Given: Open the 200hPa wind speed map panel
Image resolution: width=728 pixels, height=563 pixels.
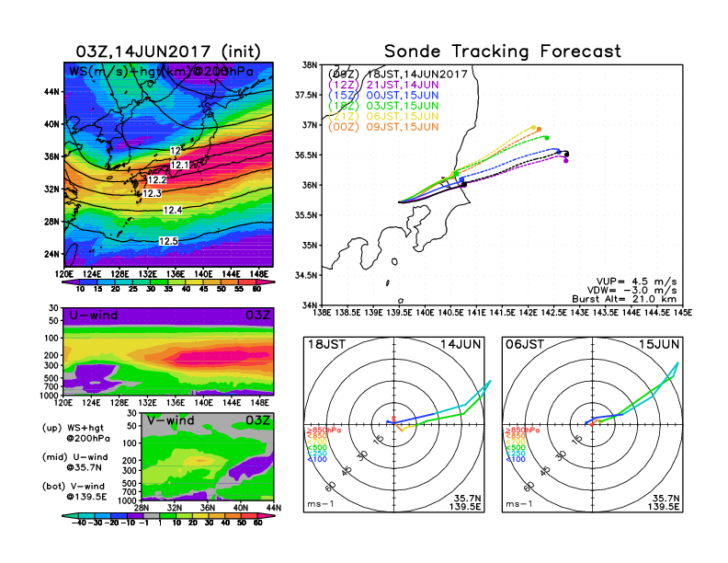Looking at the screenshot, I should pyautogui.click(x=168, y=165).
